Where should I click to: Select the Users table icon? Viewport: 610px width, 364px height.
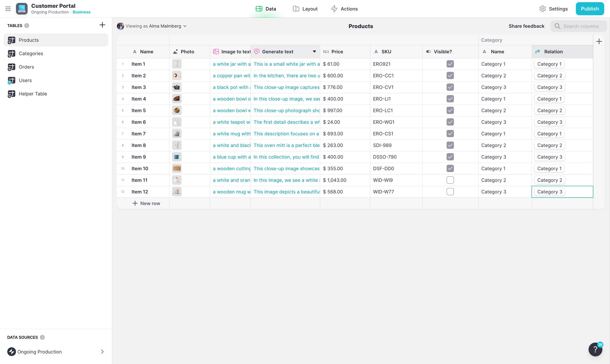click(11, 81)
